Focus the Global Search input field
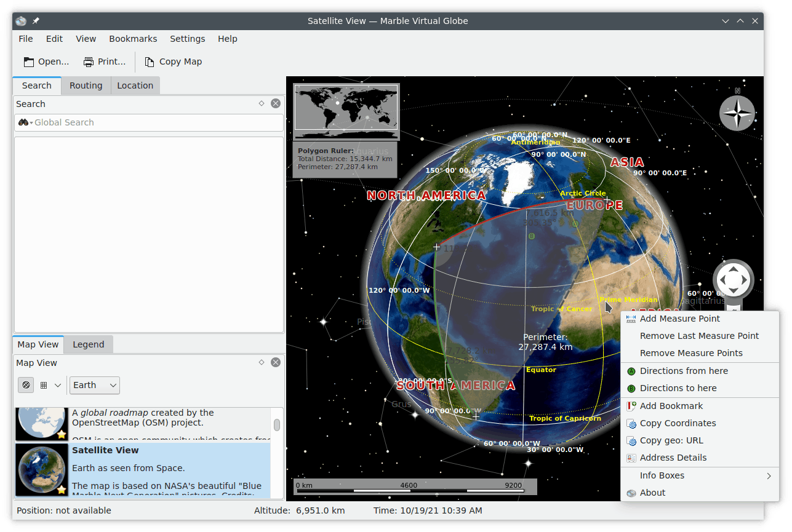792x532 pixels. pos(149,122)
